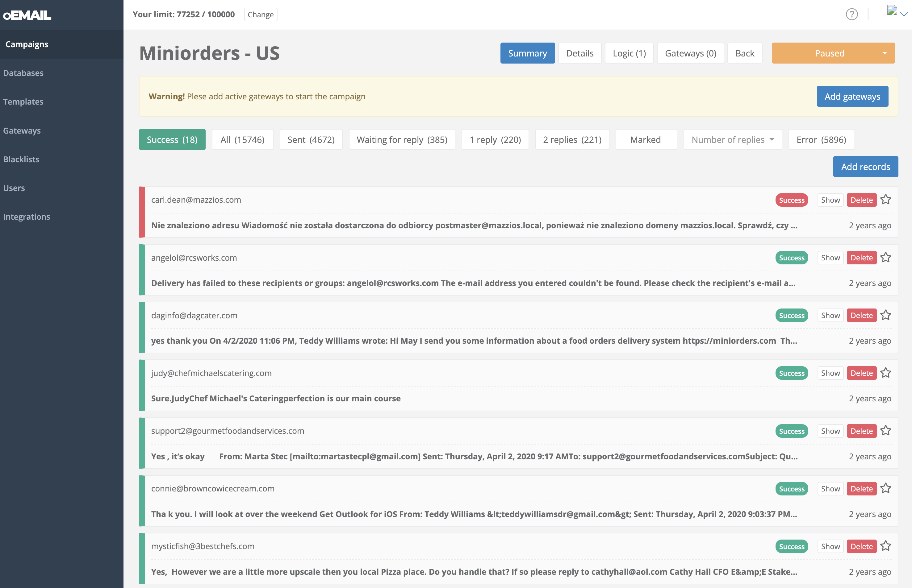Star the judy@chefmichaelscatering.com record
The height and width of the screenshot is (588, 912).
point(886,373)
